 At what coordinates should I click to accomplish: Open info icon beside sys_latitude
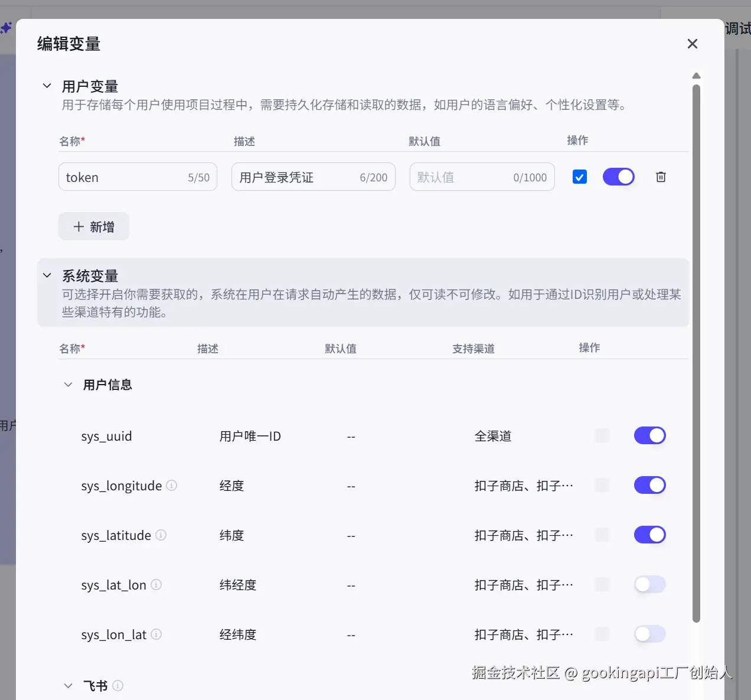(x=161, y=535)
